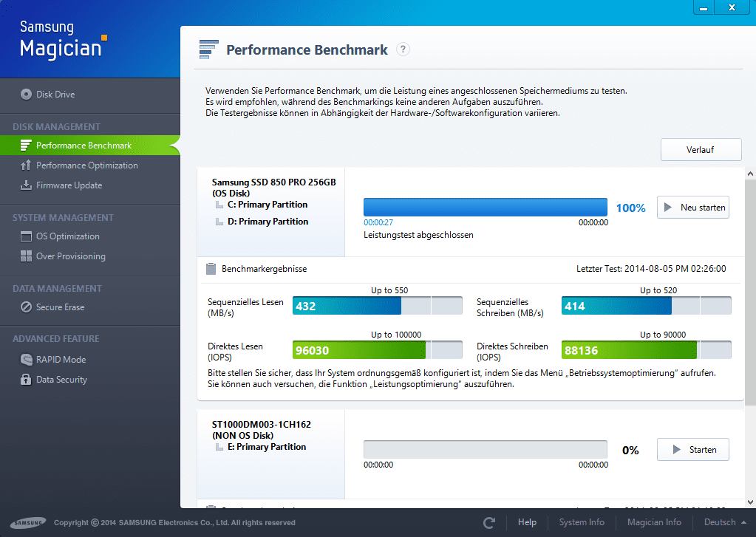Click the help question mark next to title
This screenshot has width=756, height=537.
[403, 49]
